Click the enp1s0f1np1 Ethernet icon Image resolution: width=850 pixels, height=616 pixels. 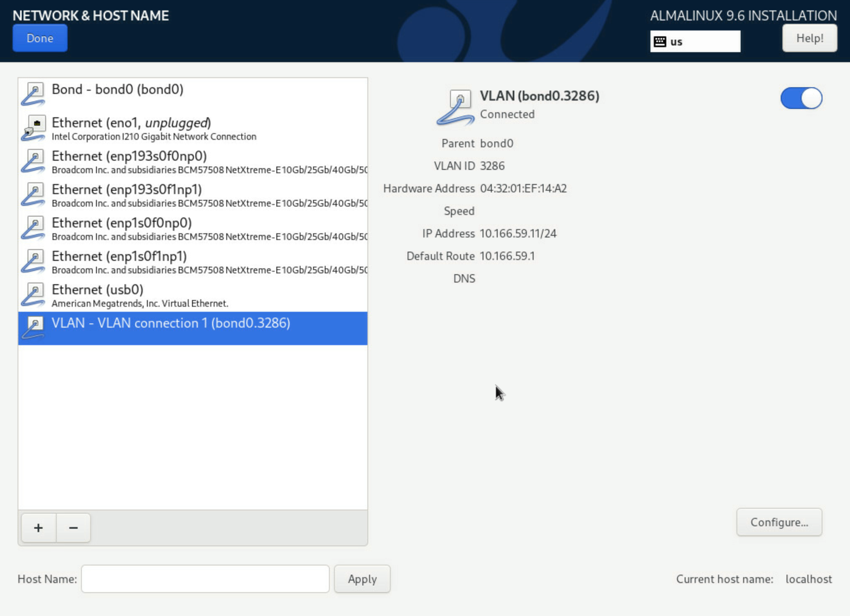coord(33,261)
